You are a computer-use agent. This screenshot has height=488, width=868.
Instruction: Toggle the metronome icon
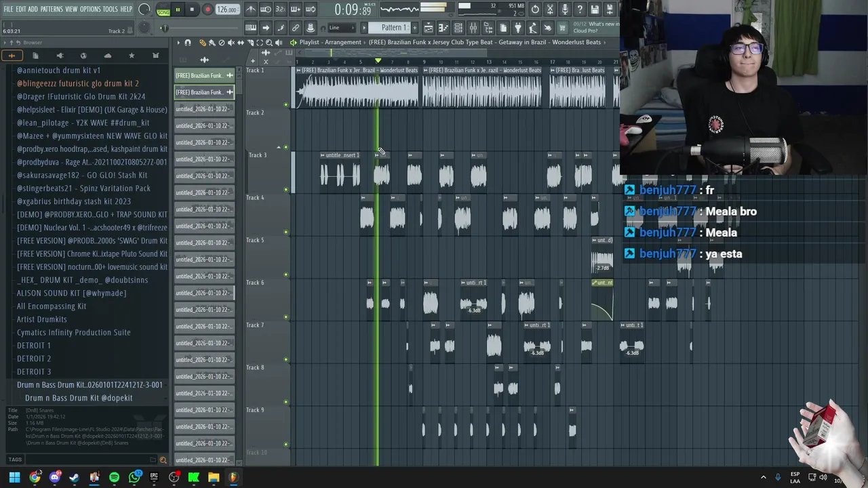coord(251,9)
